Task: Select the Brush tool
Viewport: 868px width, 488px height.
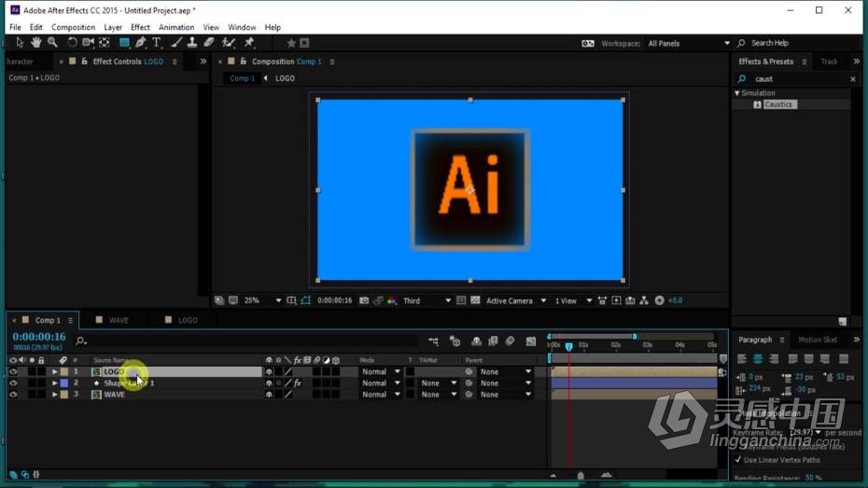Action: 176,43
